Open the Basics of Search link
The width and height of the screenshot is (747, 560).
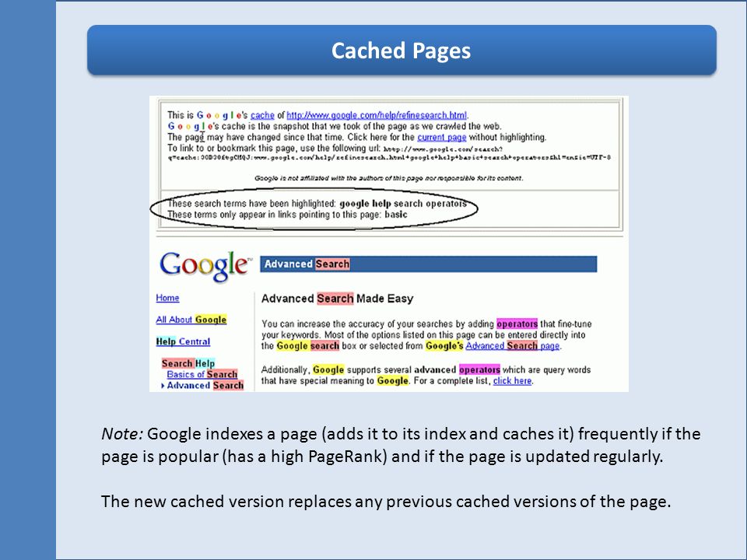(202, 374)
